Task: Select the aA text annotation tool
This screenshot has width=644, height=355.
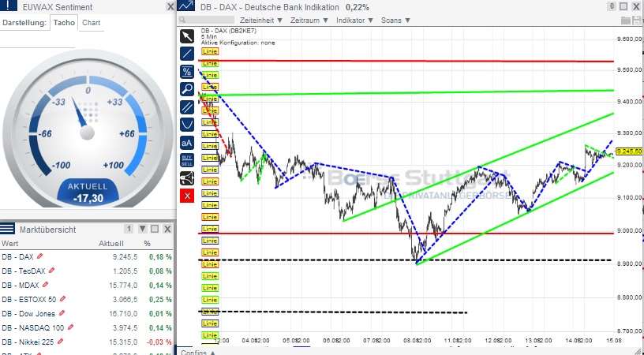Action: click(x=187, y=143)
